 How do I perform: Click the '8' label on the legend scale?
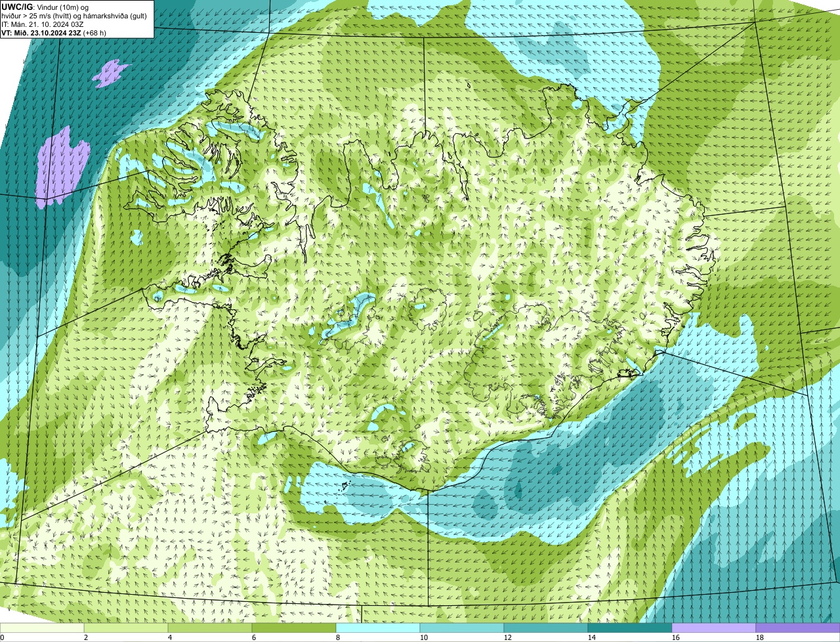coord(338,637)
